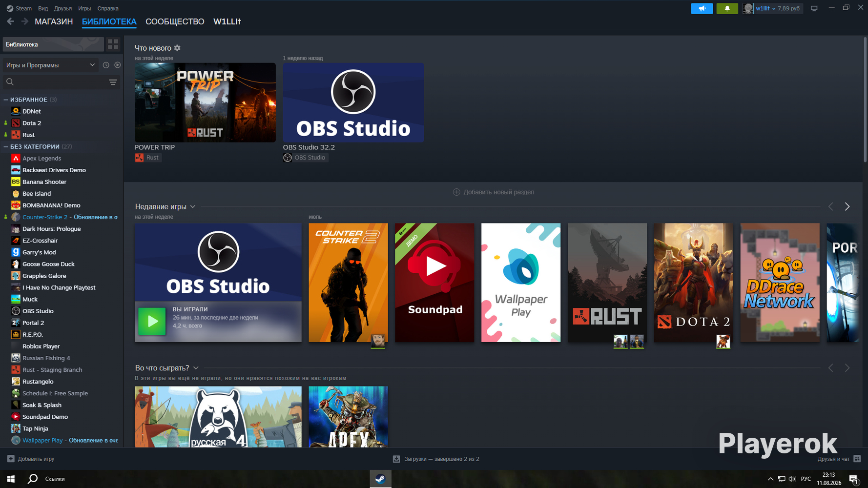868x488 pixels.
Task: Switch library to grid collections view
Action: (113, 44)
